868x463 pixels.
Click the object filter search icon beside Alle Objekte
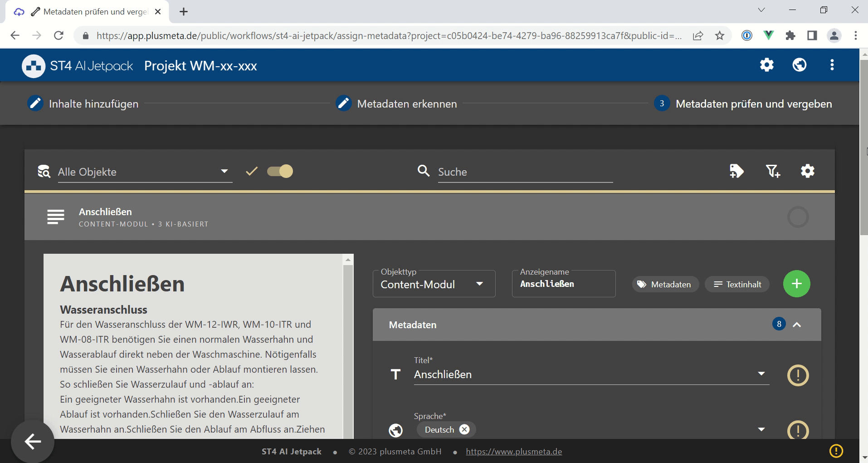(44, 172)
